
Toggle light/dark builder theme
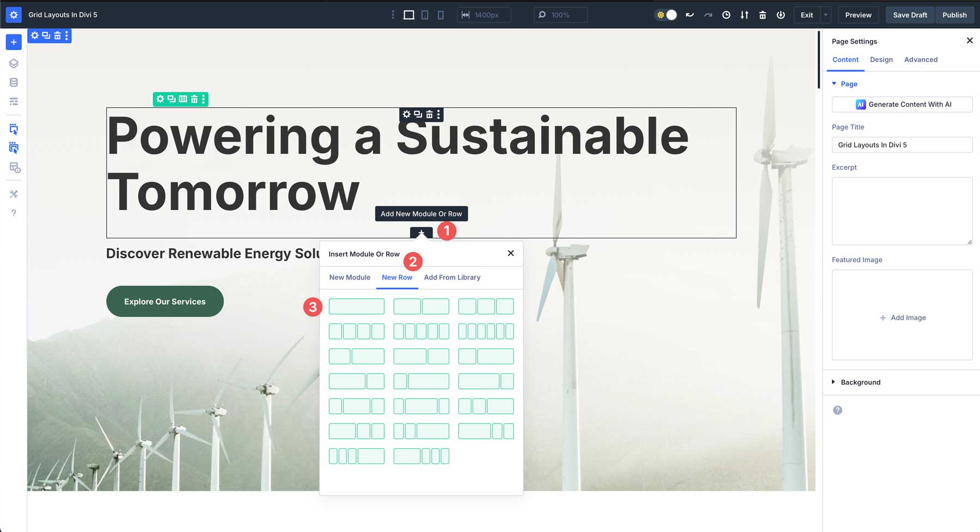coord(665,15)
